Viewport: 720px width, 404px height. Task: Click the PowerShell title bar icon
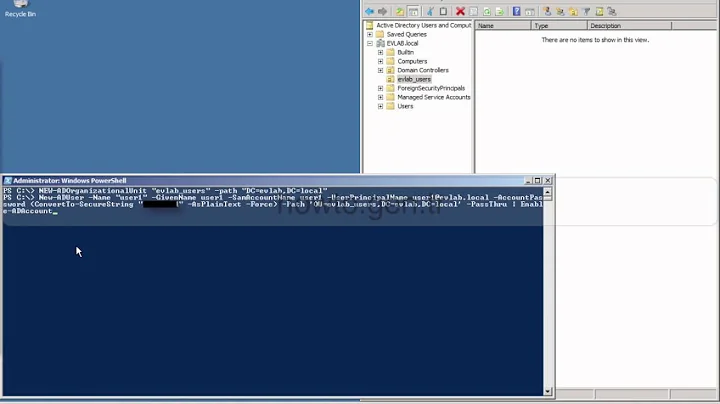point(8,180)
